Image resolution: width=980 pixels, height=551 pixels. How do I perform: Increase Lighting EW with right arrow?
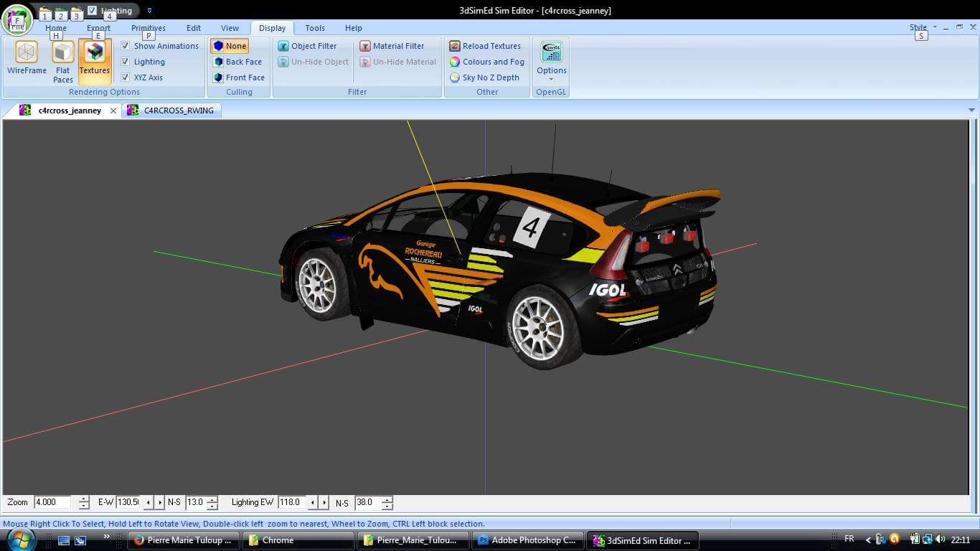tap(324, 503)
